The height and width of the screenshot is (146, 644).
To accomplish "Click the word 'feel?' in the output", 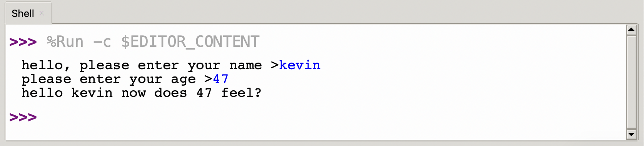I will coord(241,93).
